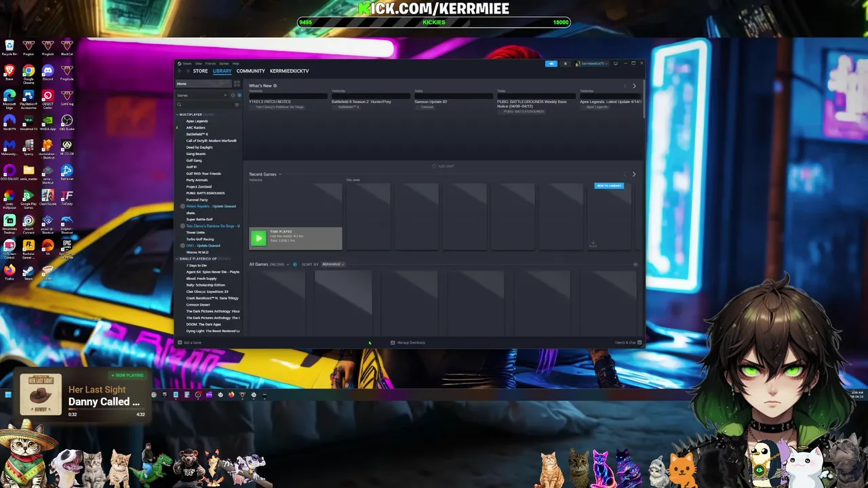Enter Big Picture mode icon
This screenshot has width=868, height=488.
pos(616,64)
